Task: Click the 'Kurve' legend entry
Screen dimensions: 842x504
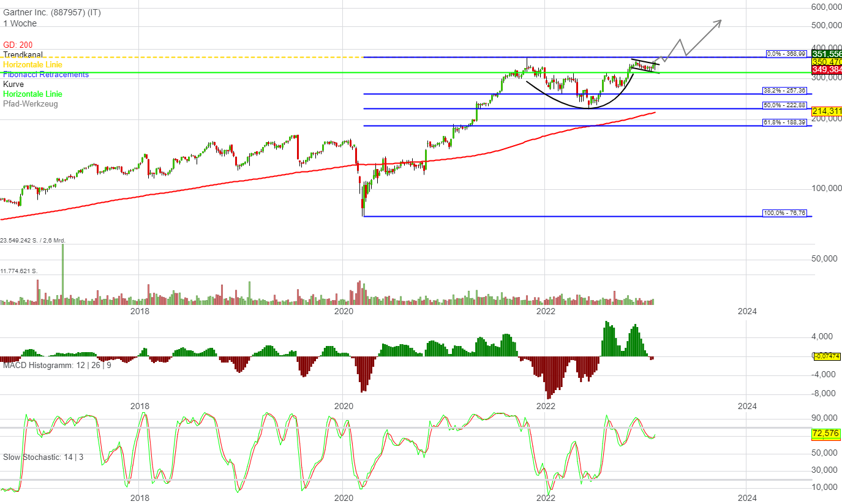Action: [13, 84]
